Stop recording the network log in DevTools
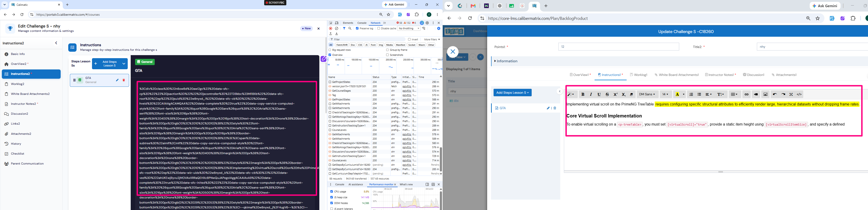The width and height of the screenshot is (868, 210). click(331, 29)
